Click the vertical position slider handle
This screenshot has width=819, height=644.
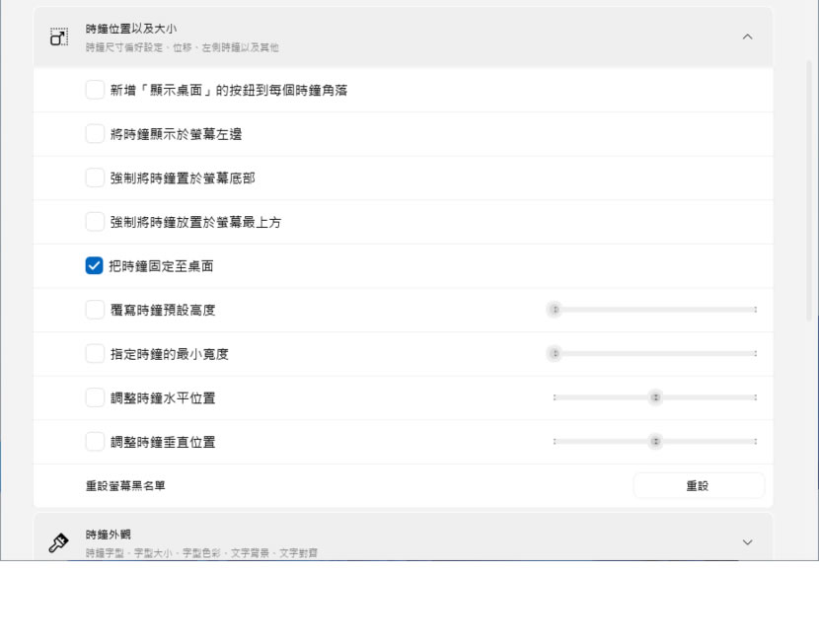pos(655,442)
